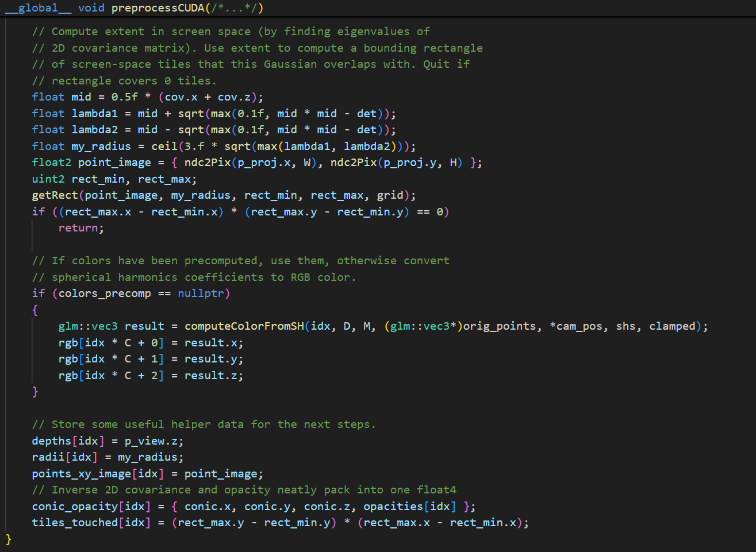
Task: Click closing brace after result.z line
Action: [x=35, y=392]
